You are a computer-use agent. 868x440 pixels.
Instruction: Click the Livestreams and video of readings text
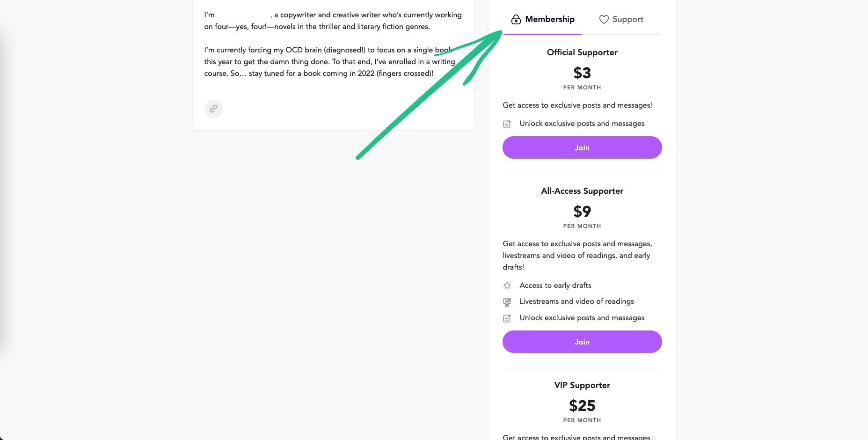[x=576, y=301]
